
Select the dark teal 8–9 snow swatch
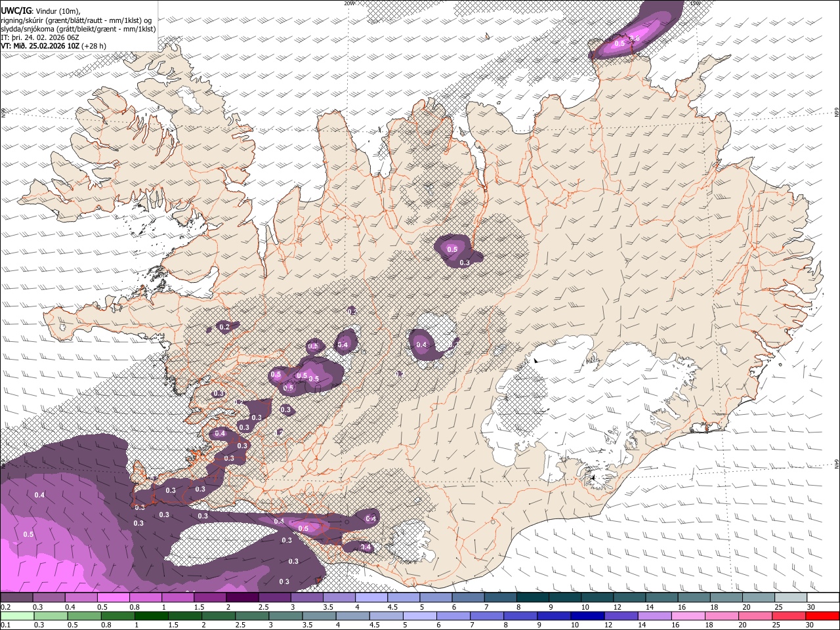coord(533,597)
